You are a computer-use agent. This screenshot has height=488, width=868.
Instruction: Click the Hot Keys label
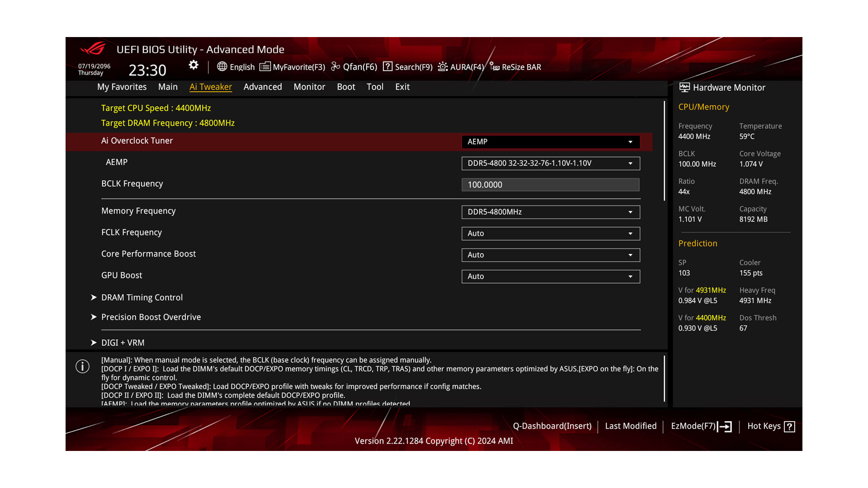[764, 426]
